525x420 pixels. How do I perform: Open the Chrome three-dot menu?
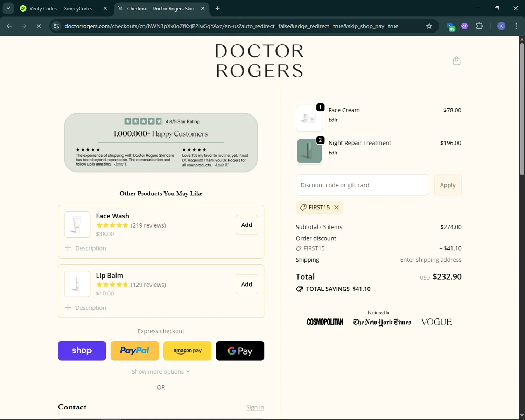516,26
